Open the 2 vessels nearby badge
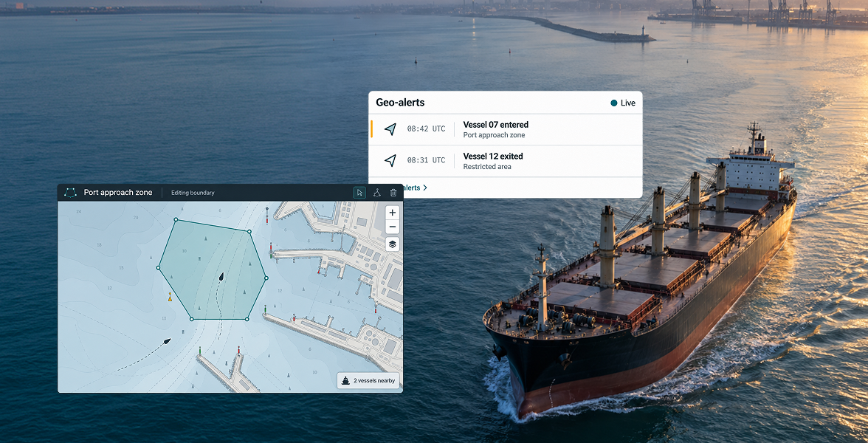 (x=368, y=380)
